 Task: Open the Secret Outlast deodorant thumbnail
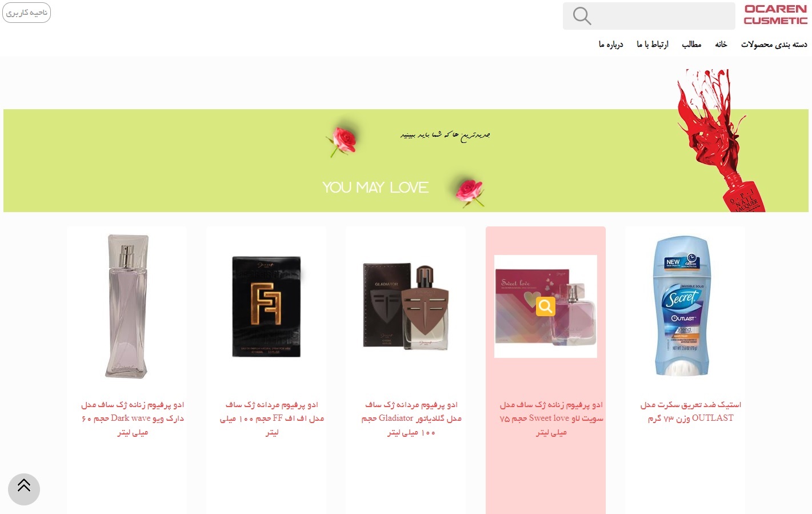(683, 306)
